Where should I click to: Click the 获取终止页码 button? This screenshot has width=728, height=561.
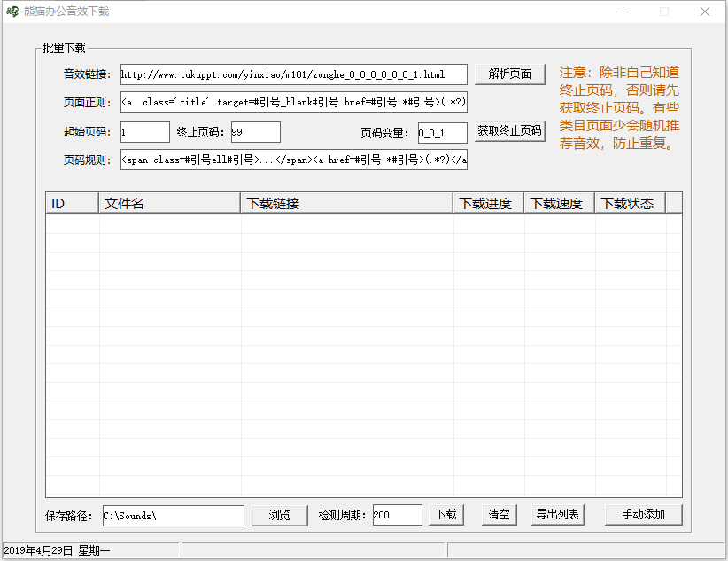[509, 131]
